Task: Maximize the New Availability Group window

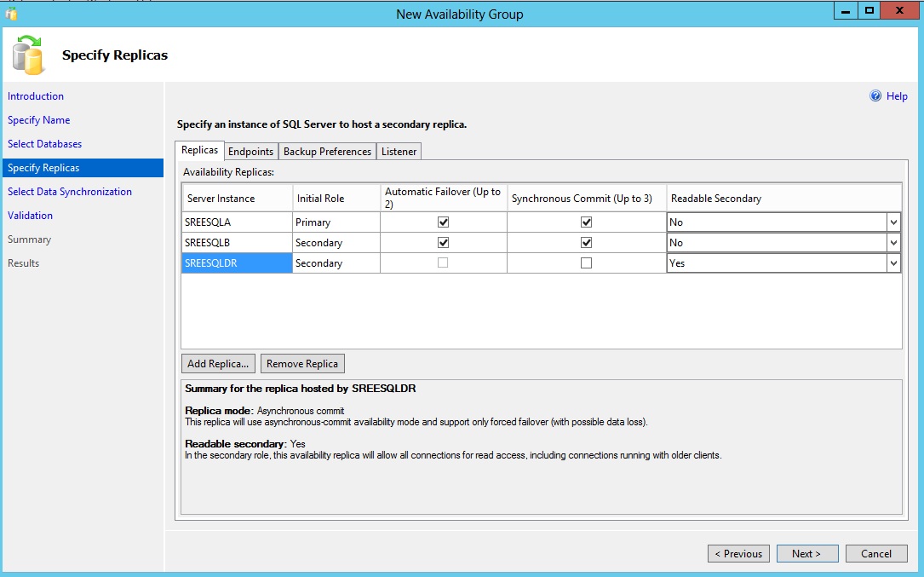Action: click(869, 11)
